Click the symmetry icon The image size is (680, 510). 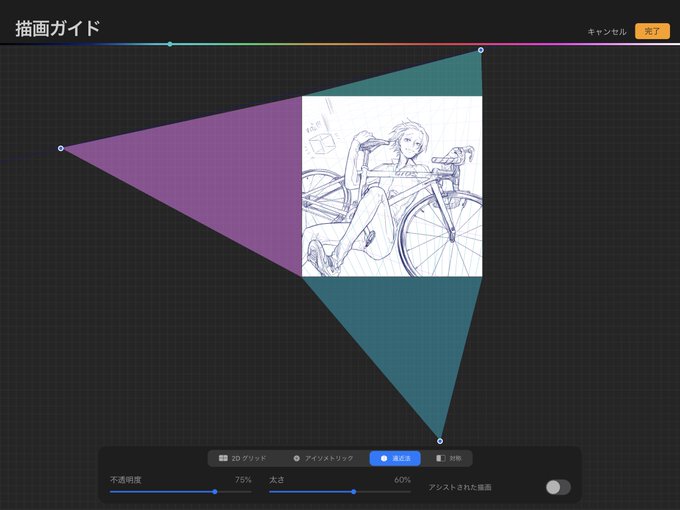click(441, 458)
